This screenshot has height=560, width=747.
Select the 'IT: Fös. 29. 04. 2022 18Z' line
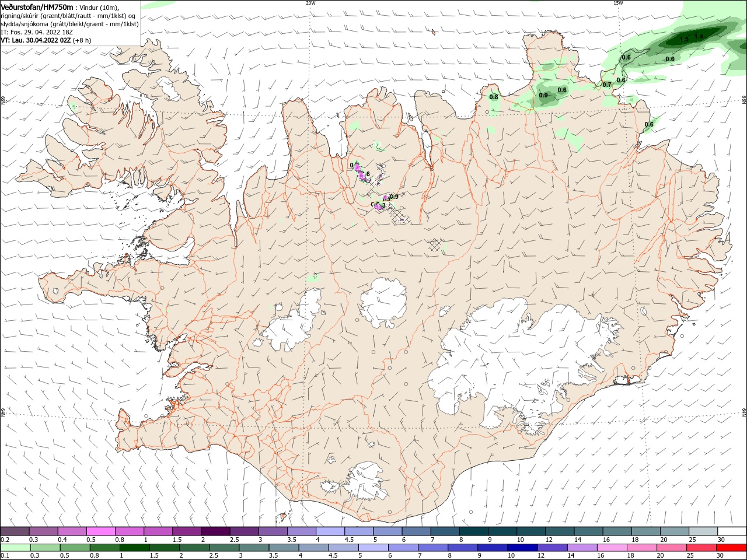(37, 32)
